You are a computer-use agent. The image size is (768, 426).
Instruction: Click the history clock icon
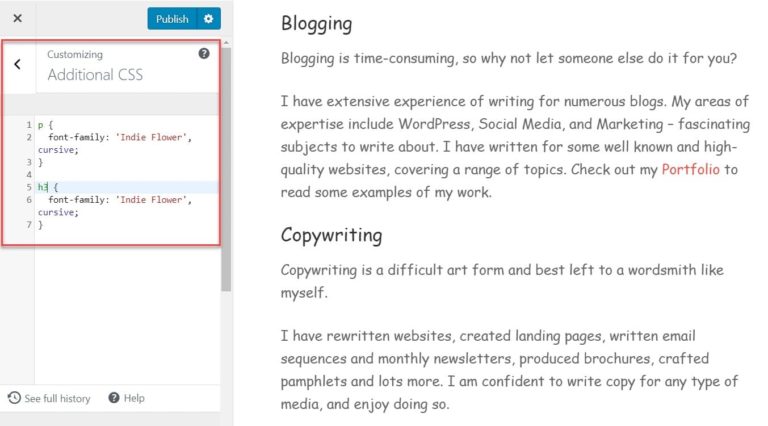14,398
